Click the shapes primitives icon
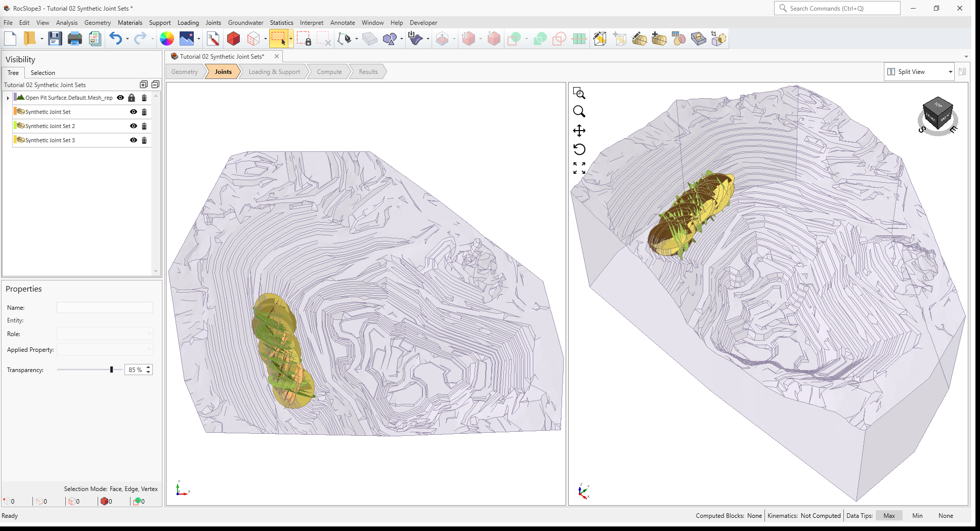Viewport: 980px width, 531px height. (x=390, y=38)
